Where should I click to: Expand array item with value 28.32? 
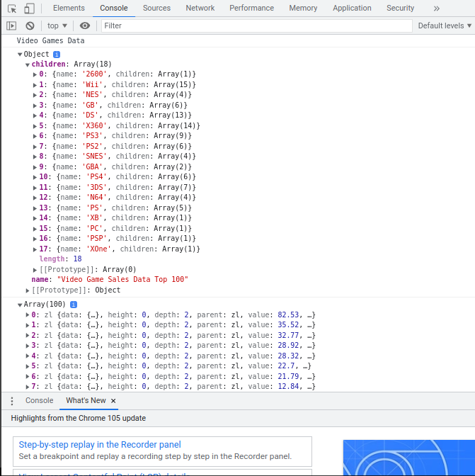[x=28, y=356]
